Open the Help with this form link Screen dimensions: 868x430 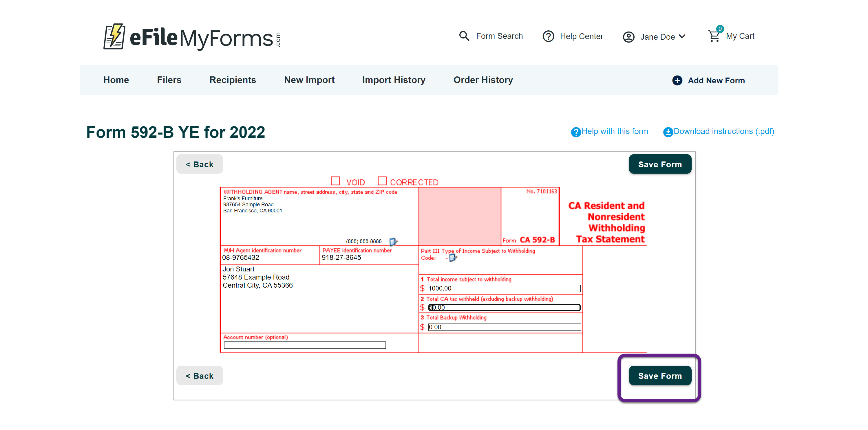tap(614, 131)
